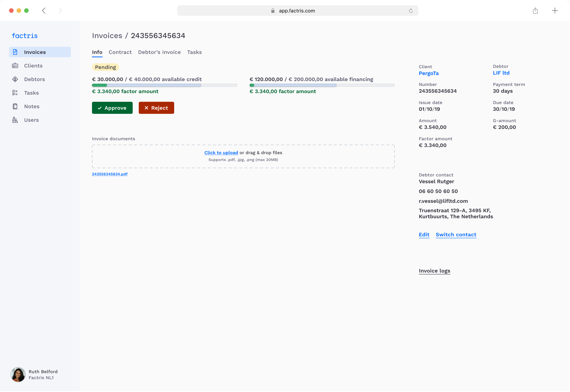Switch contact for the debtor
The width and height of the screenshot is (570, 392).
pyautogui.click(x=456, y=235)
